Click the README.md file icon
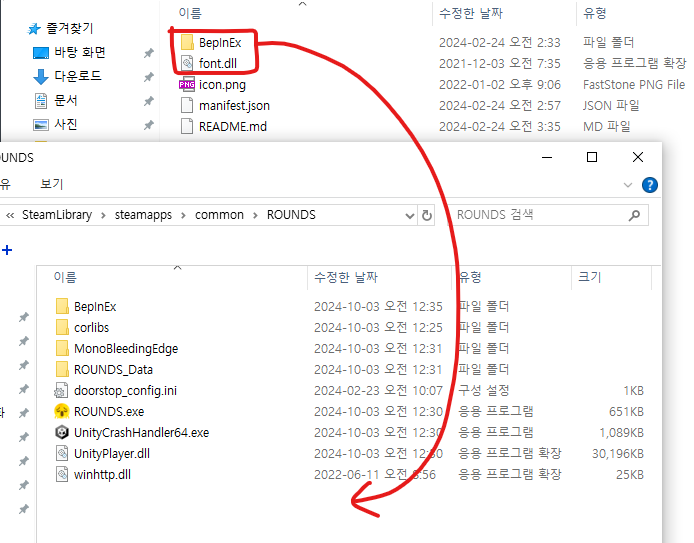The image size is (694, 543). (187, 126)
